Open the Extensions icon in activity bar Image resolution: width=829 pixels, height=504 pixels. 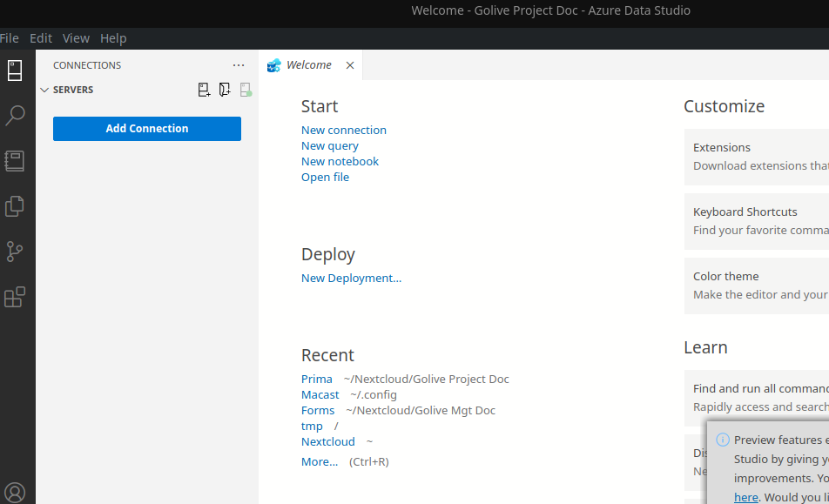tap(15, 298)
